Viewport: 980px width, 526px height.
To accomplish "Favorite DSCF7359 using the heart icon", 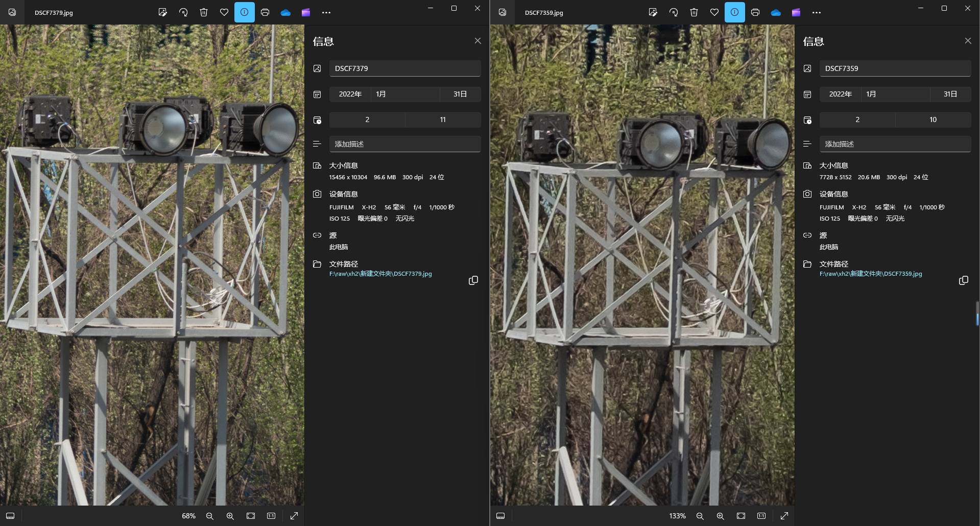I will (x=714, y=12).
